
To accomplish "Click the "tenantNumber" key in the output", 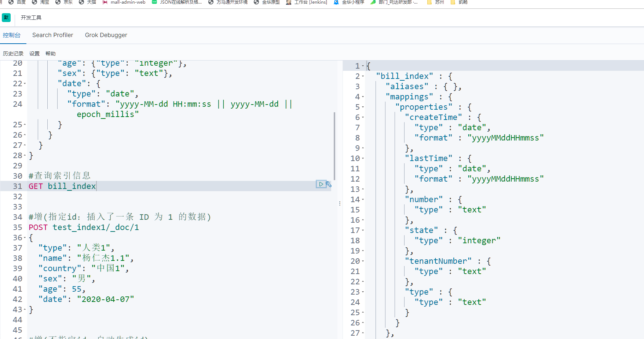I will point(438,261).
